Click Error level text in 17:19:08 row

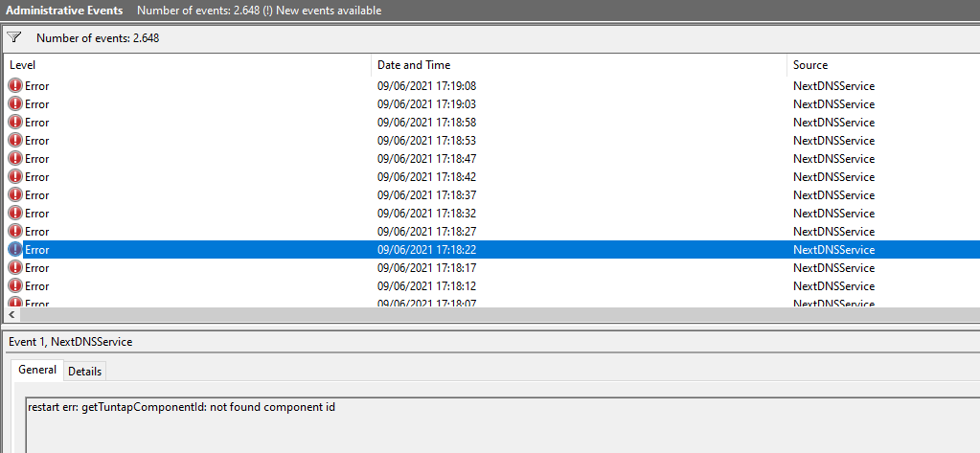point(36,85)
